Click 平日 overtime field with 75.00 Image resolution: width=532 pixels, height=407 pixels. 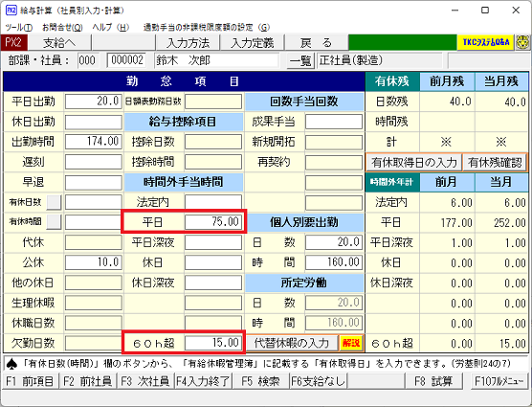[x=213, y=222]
